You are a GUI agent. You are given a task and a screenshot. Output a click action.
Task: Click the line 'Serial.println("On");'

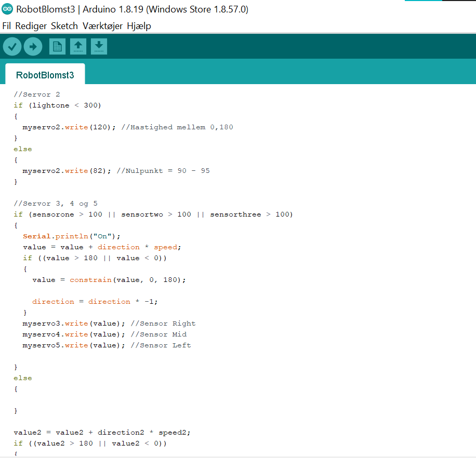point(72,236)
